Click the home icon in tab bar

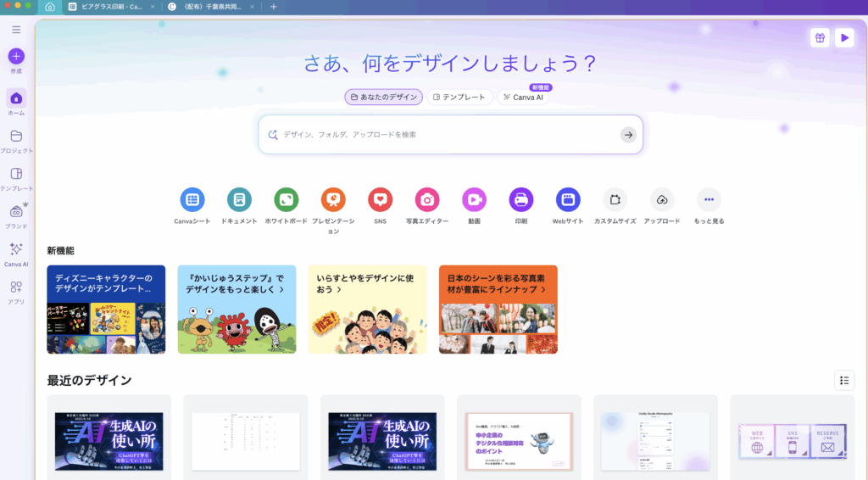coord(50,7)
